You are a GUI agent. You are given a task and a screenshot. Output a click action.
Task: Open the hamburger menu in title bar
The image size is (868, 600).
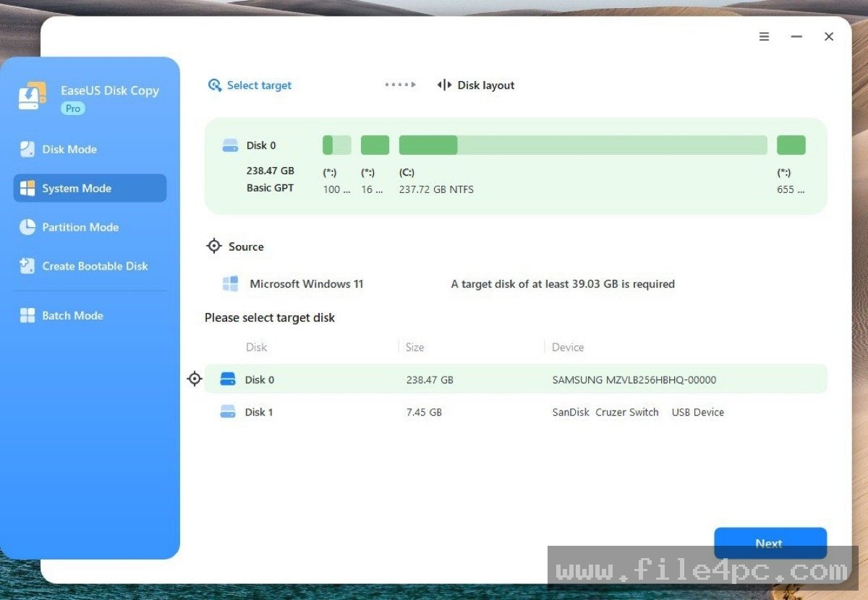(764, 37)
